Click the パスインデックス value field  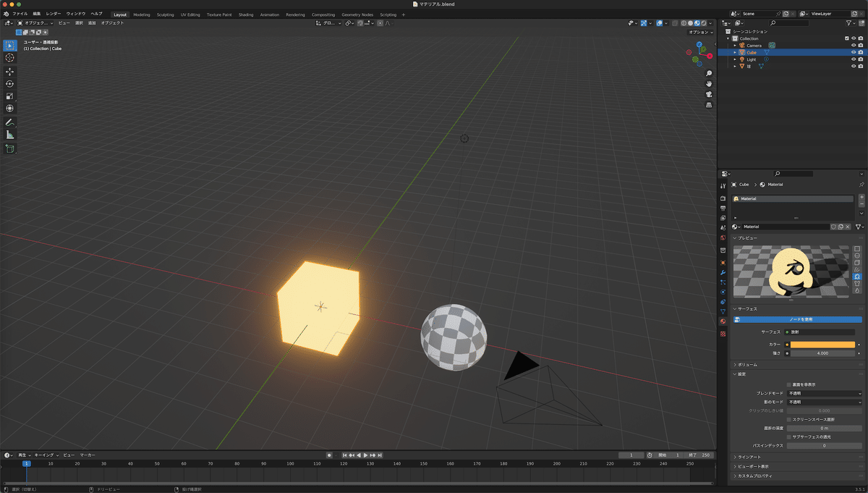825,445
